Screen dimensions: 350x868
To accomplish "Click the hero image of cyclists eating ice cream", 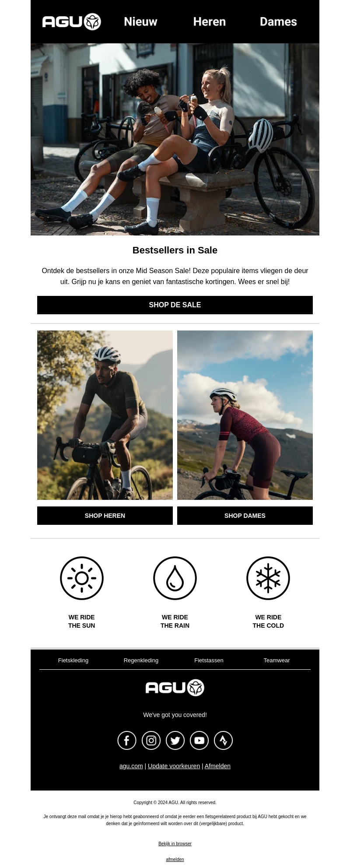I will [175, 139].
